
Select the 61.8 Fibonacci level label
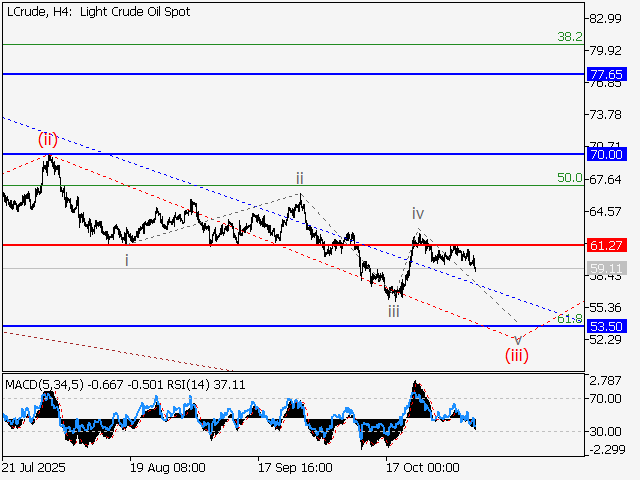[x=569, y=318]
